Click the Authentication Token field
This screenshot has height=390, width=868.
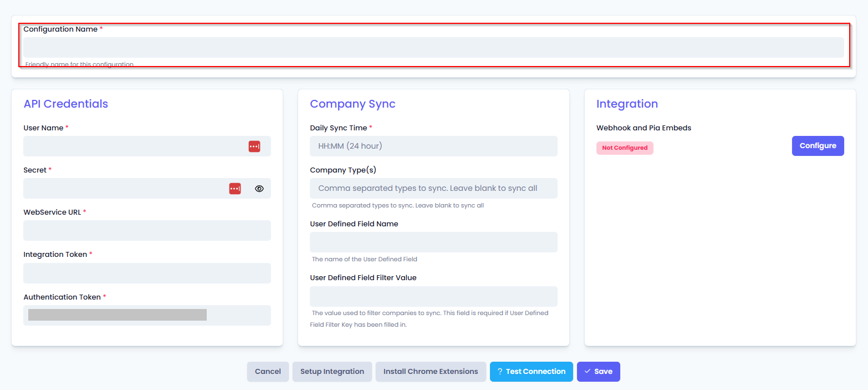tap(147, 315)
